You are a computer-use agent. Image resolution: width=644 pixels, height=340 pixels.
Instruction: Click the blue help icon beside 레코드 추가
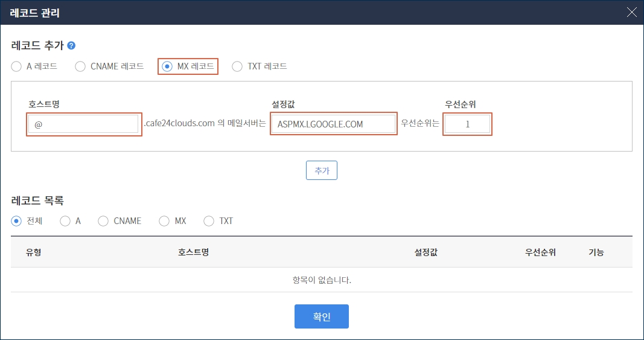(71, 45)
